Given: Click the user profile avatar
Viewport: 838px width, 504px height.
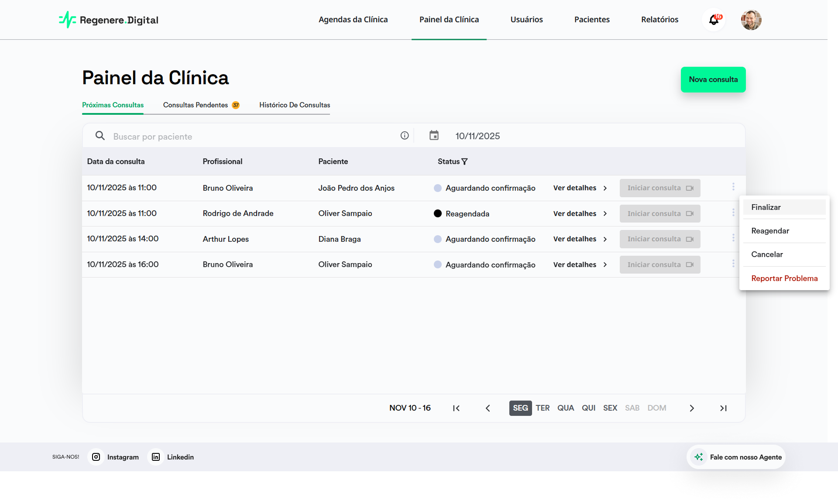Looking at the screenshot, I should pyautogui.click(x=751, y=20).
